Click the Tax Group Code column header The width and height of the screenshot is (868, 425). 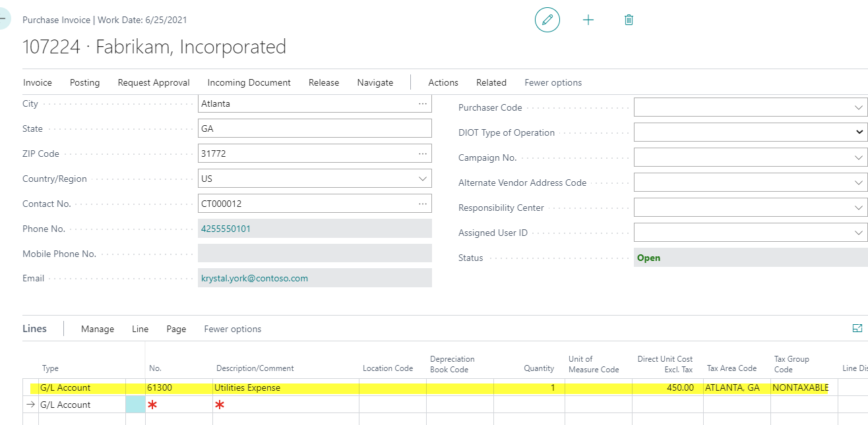[x=791, y=364]
